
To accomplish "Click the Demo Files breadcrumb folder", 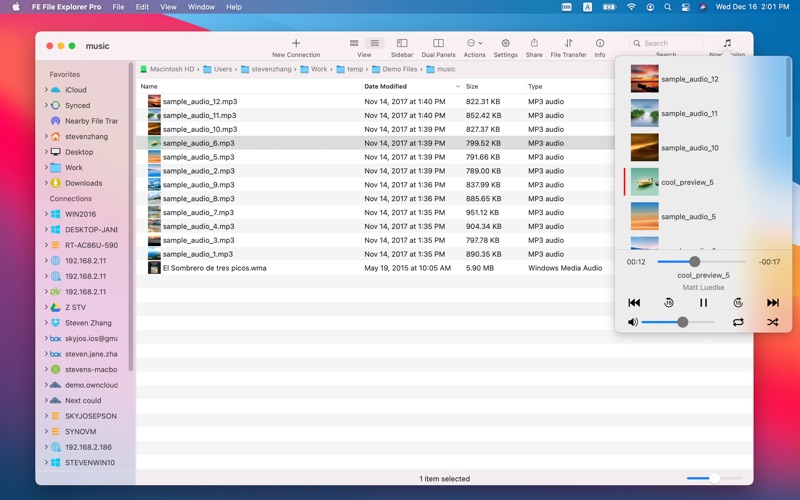I will click(399, 70).
